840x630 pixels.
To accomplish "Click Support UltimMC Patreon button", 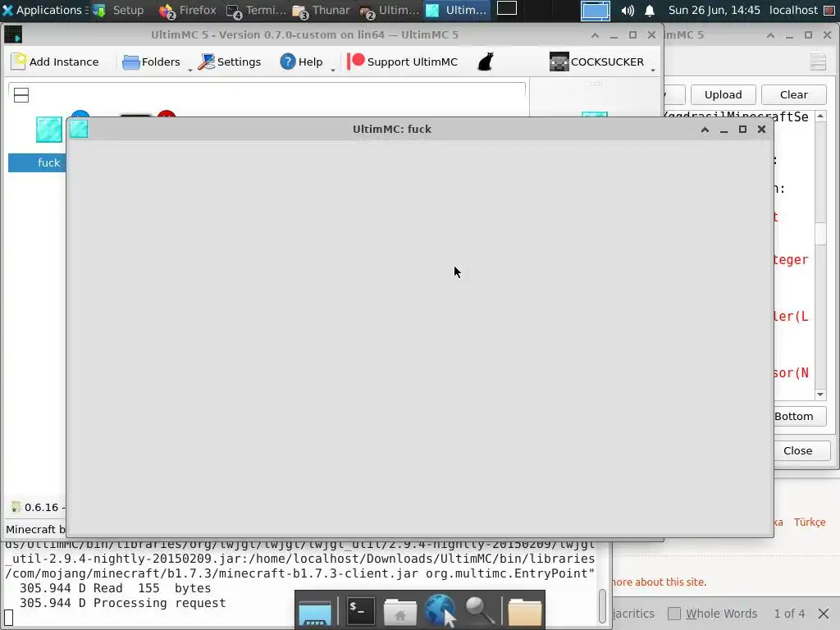I will [403, 62].
